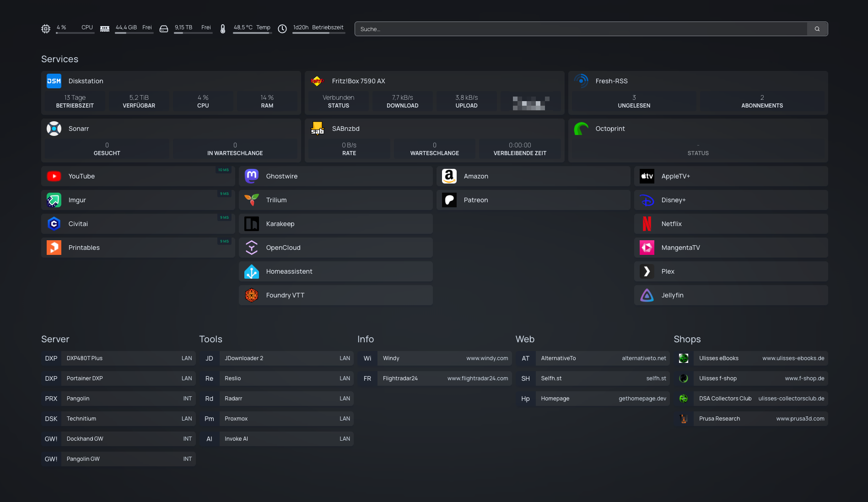The image size is (868, 502).
Task: Open the Homepage gethomepage.dev bookmark
Action: point(593,399)
